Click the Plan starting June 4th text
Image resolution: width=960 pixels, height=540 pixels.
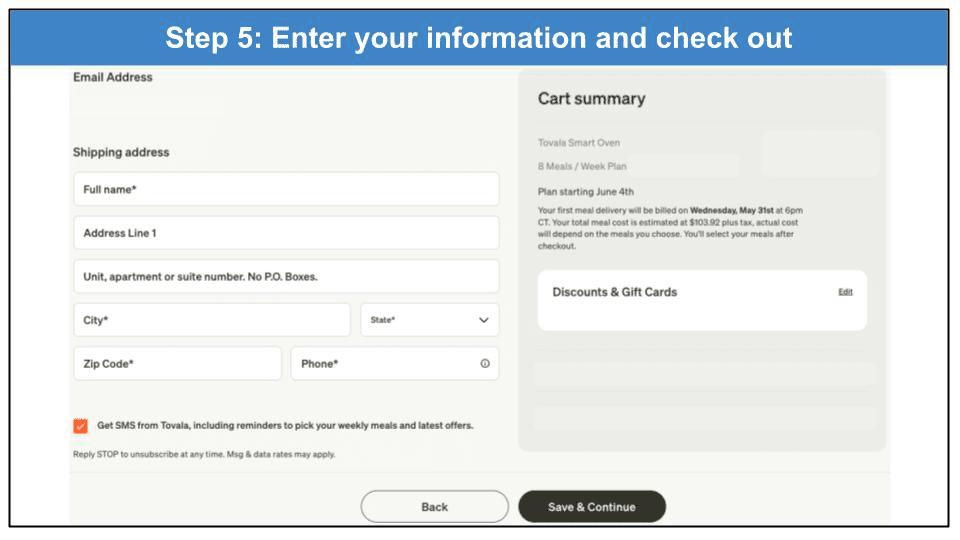pyautogui.click(x=586, y=191)
